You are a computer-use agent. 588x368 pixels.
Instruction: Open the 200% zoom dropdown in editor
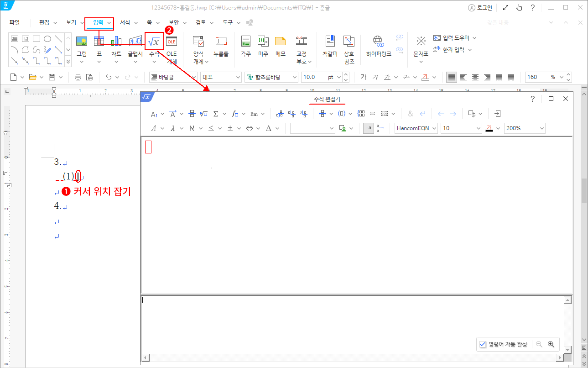click(x=525, y=128)
